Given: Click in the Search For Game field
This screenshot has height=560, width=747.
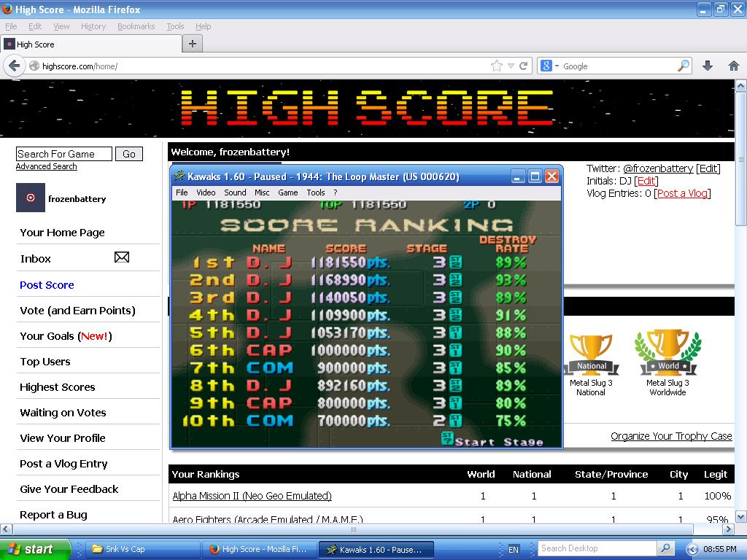Looking at the screenshot, I should point(64,154).
